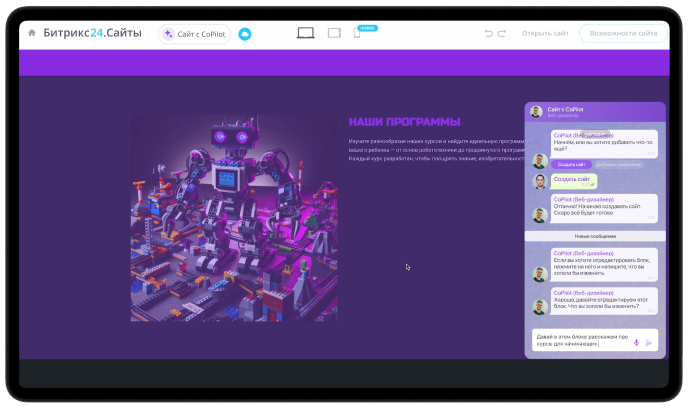The width and height of the screenshot is (688, 409).
Task: Click the Добавить пожелание chat button
Action: pos(618,164)
